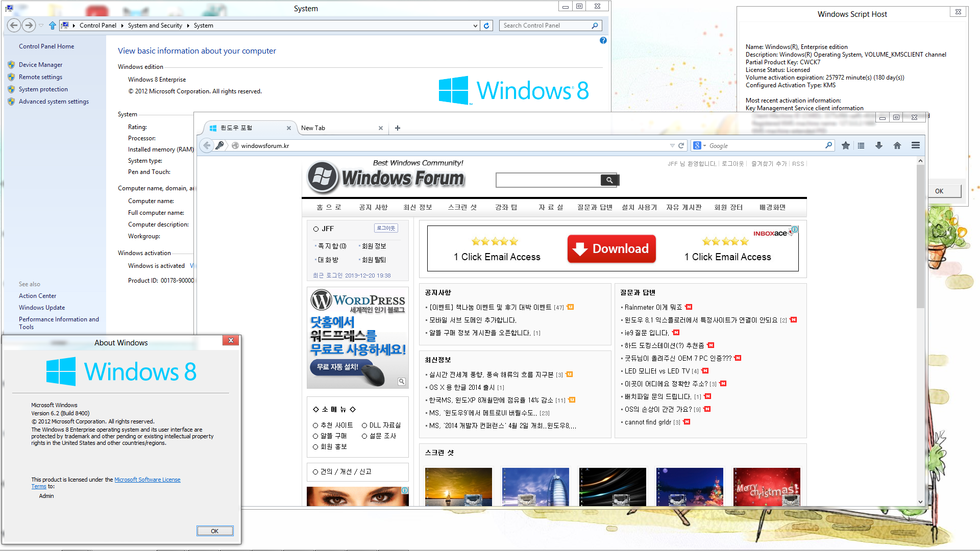Open the recent locations dropdown arrow
Viewport: 980px width, 551px height.
(41, 26)
